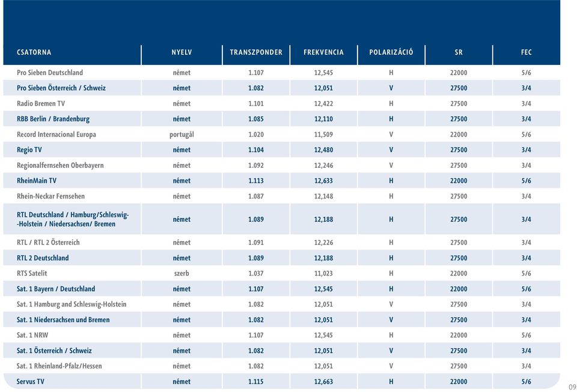Select the RTL 2 Deutschland channel
The image size is (577, 392).
coord(43,258)
